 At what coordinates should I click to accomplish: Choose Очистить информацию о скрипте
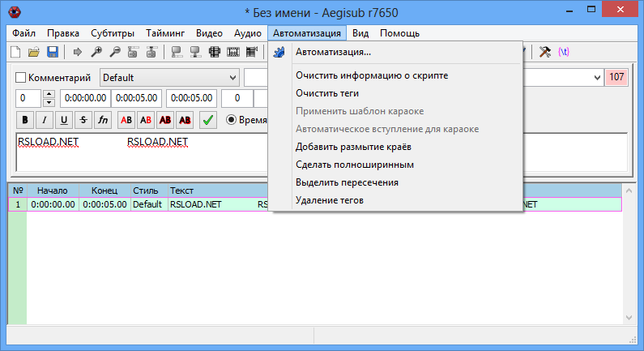pyautogui.click(x=396, y=75)
